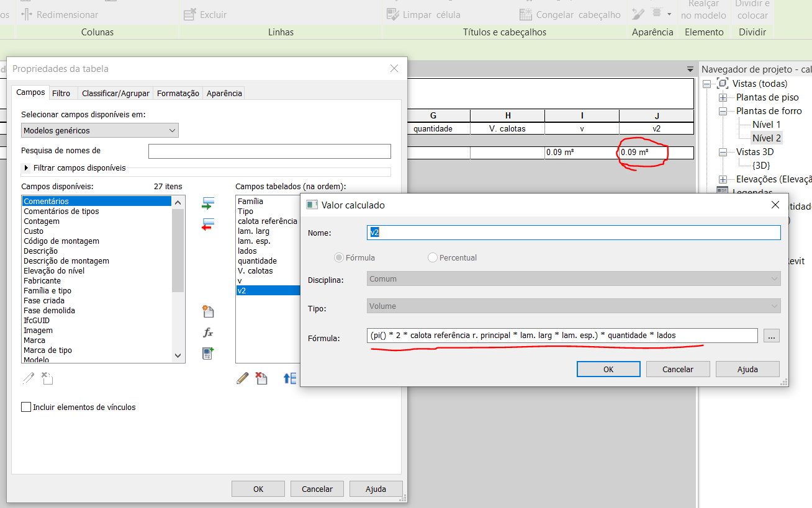Select the Fórmula radio button
Viewport: 812px width, 508px height.
tap(339, 257)
